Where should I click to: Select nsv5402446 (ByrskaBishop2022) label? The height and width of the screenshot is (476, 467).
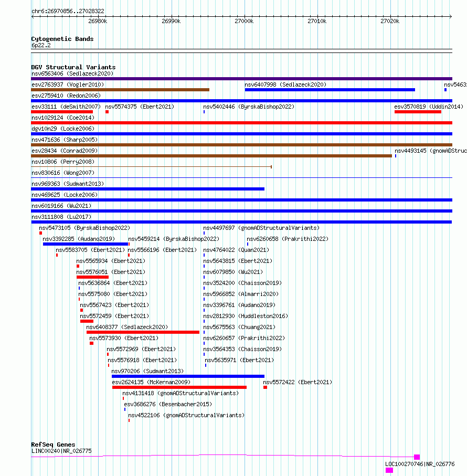click(x=249, y=107)
